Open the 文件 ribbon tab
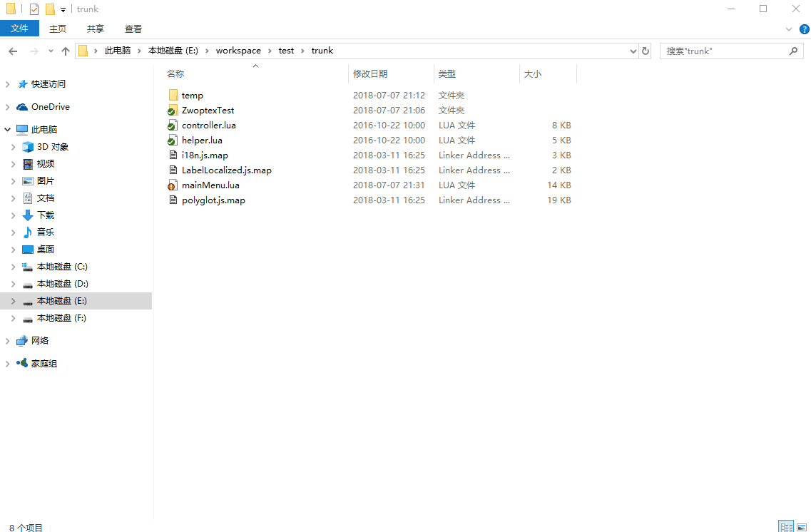Image resolution: width=811 pixels, height=532 pixels. tap(19, 29)
